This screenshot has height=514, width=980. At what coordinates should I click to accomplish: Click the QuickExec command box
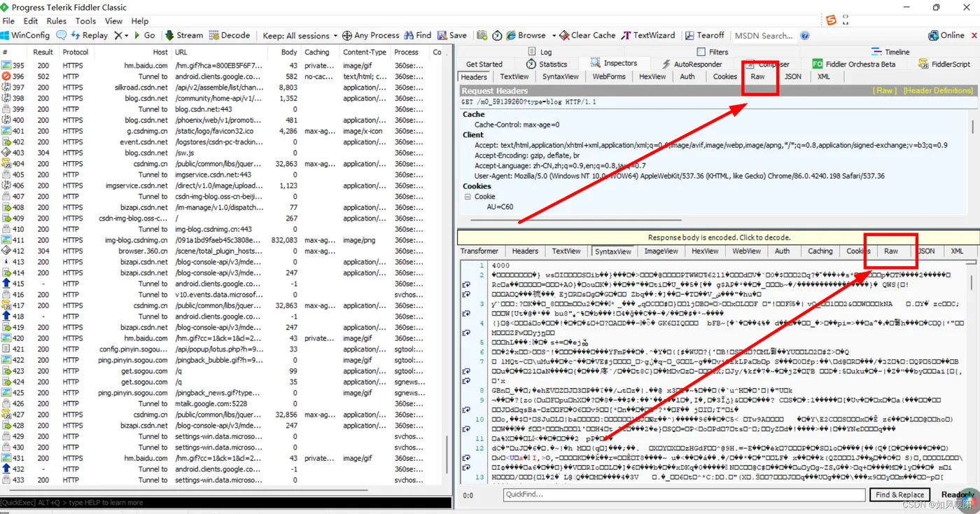(225, 502)
